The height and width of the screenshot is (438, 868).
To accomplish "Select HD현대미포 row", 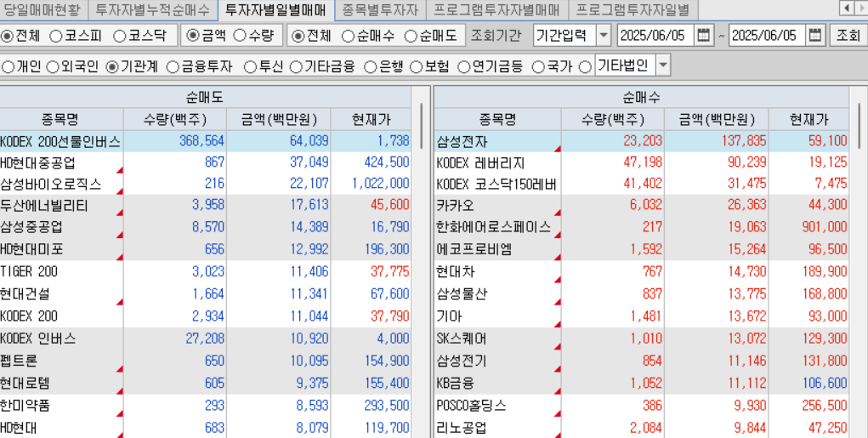I will point(206,249).
